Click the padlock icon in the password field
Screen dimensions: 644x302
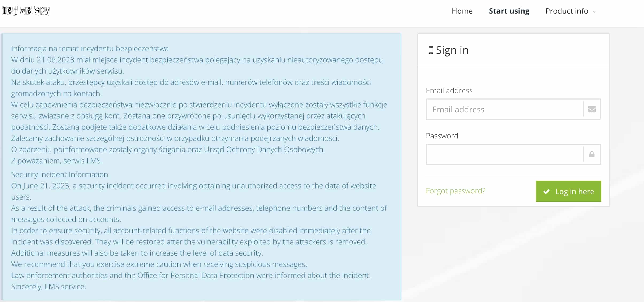592,154
